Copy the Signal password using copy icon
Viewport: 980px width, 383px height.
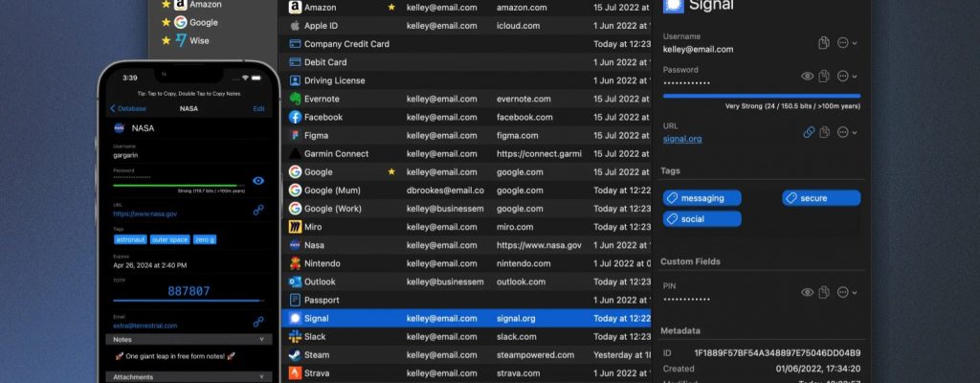coord(823,76)
